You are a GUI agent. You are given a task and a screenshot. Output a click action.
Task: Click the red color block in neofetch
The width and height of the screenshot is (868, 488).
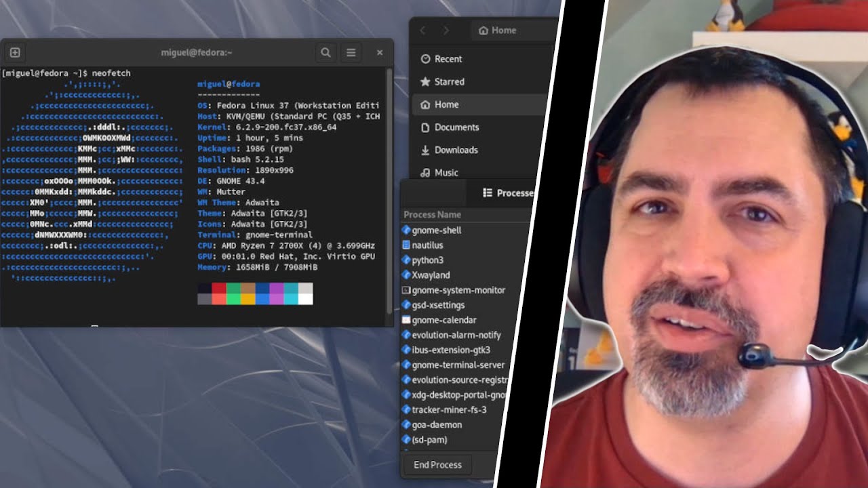219,288
